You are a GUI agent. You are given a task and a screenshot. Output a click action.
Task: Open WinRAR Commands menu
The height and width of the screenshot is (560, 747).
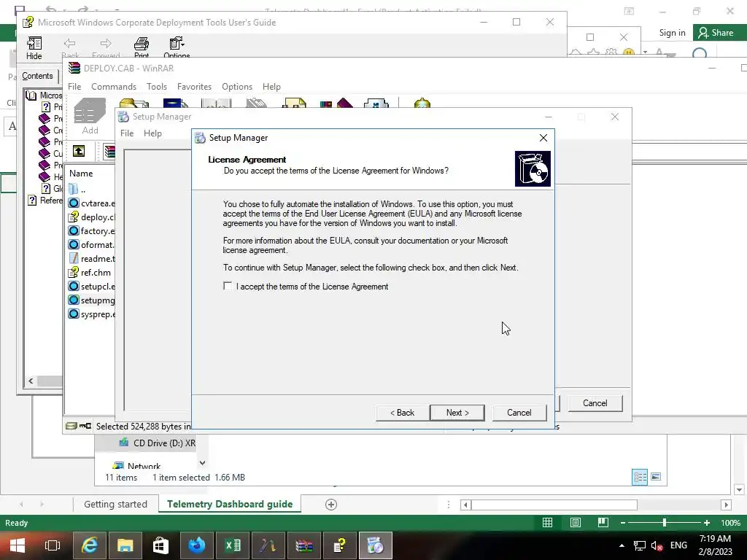point(114,87)
